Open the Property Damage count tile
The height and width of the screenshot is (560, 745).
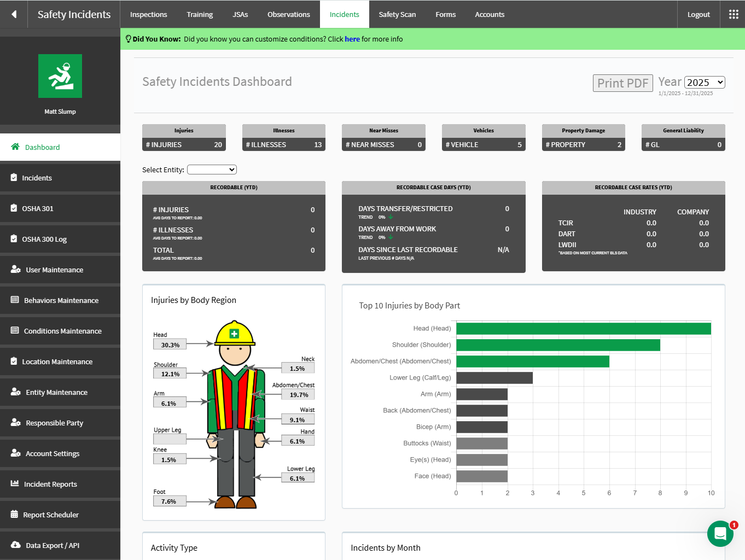(x=584, y=137)
